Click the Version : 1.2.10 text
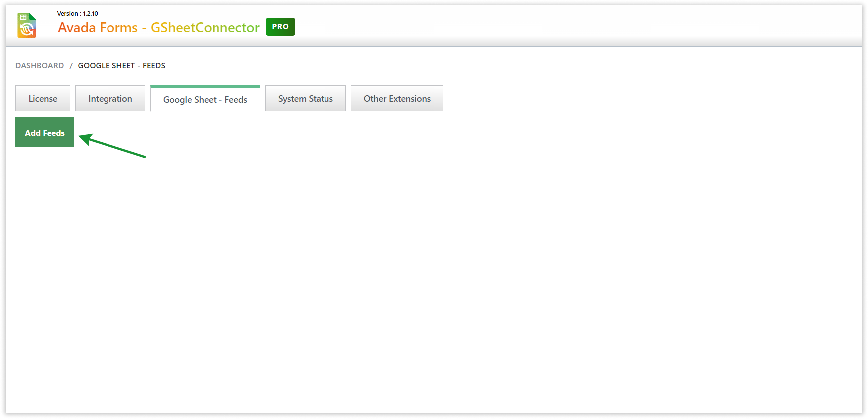This screenshot has width=868, height=419. [78, 13]
